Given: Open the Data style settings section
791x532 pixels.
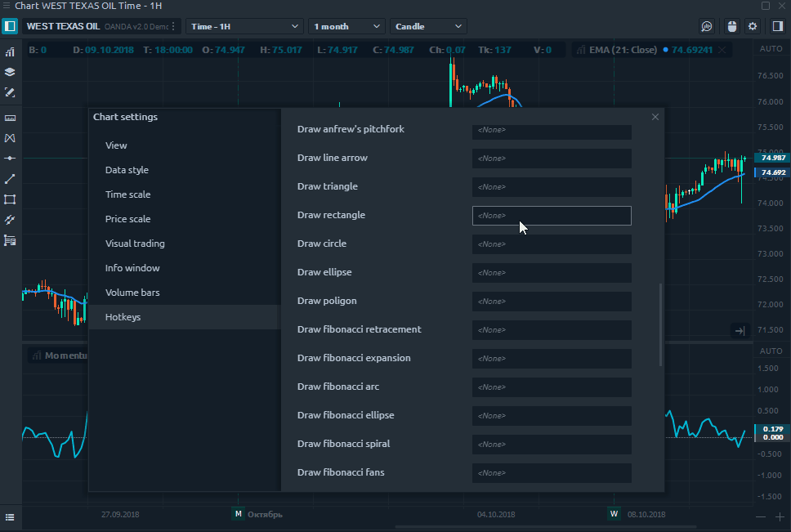Looking at the screenshot, I should [x=185, y=170].
